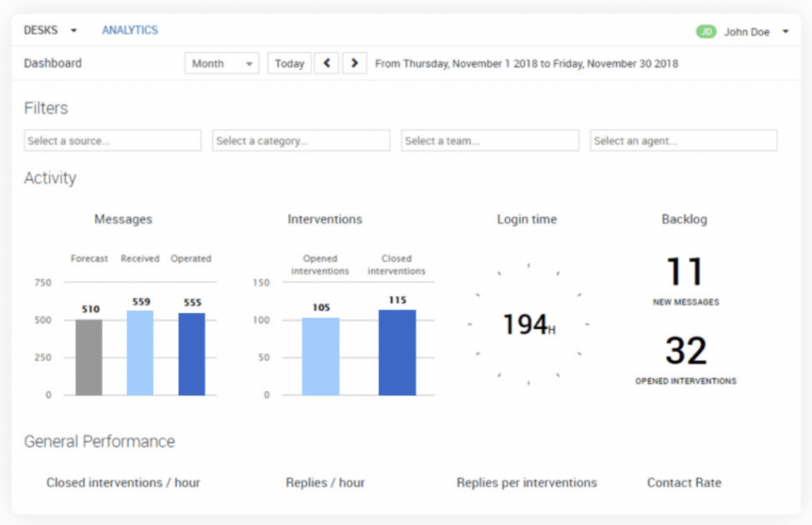Click the 11 new messages backlog count
The height and width of the screenshot is (525, 812).
tap(685, 272)
